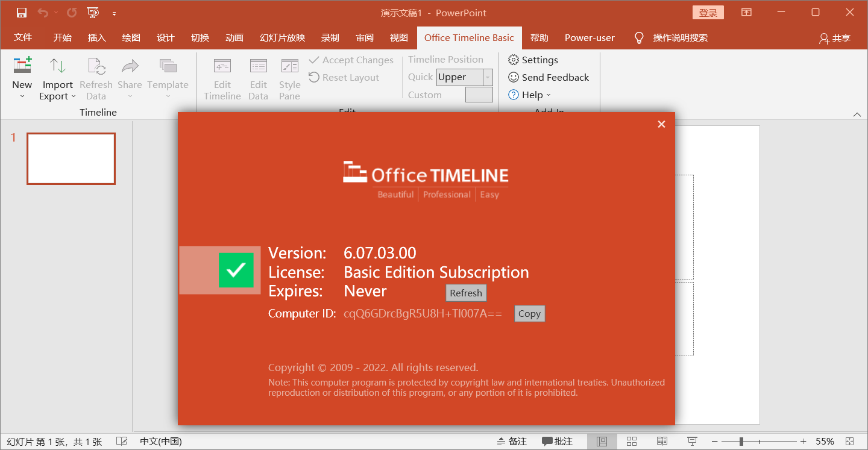Screen dimensions: 868x450
Task: Switch to the 录制 tab
Action: click(330, 37)
